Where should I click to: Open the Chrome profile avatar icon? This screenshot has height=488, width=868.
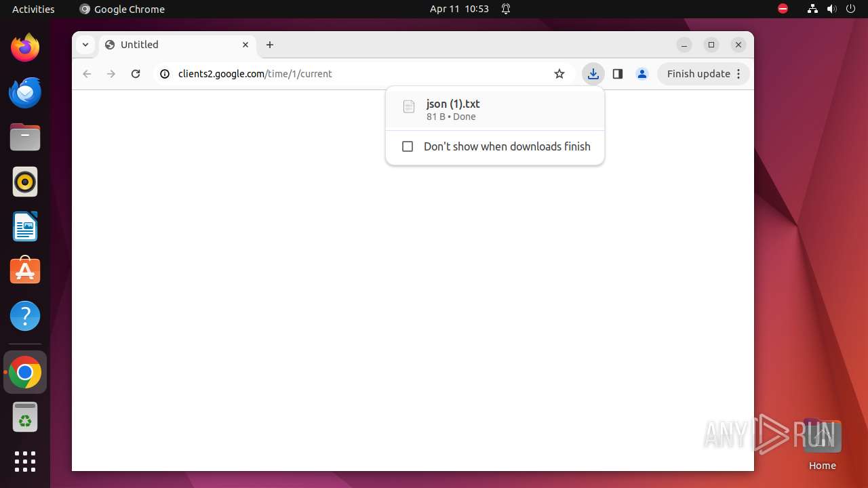[x=642, y=74]
